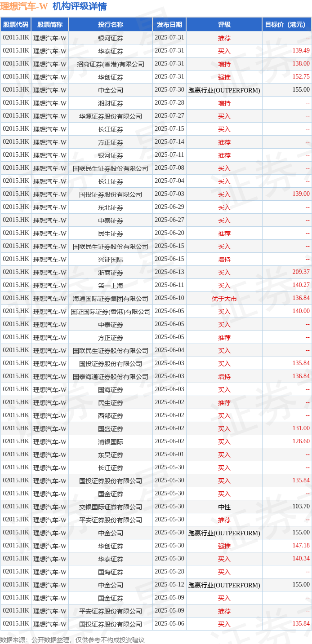Viewport: 312px width, 644px height.
Task: Click the date 2025-06-27
Action: tap(169, 220)
